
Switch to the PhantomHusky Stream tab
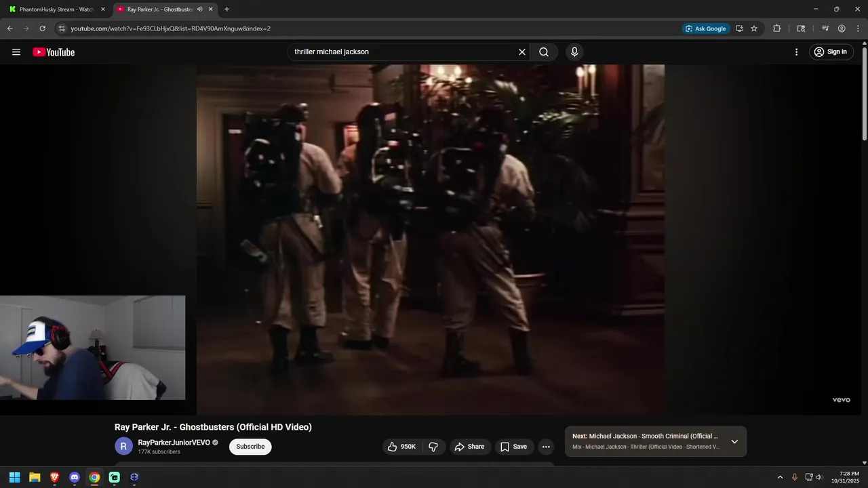pyautogui.click(x=57, y=9)
